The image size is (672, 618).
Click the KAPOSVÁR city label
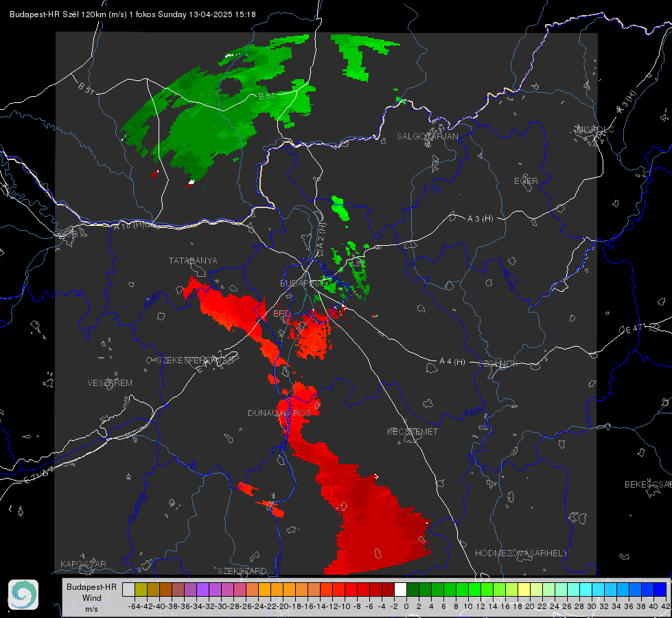(83, 564)
